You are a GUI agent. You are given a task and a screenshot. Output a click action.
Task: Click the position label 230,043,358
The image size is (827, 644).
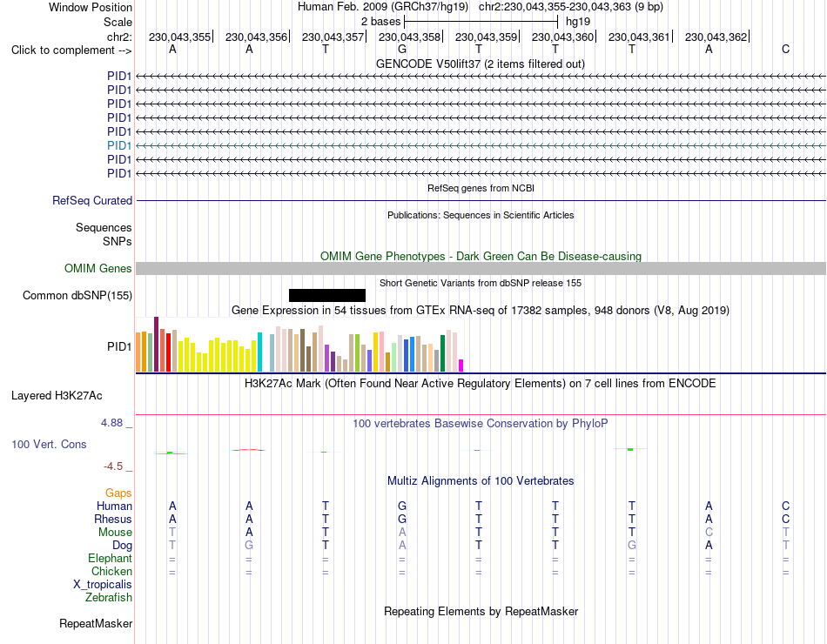click(x=409, y=37)
